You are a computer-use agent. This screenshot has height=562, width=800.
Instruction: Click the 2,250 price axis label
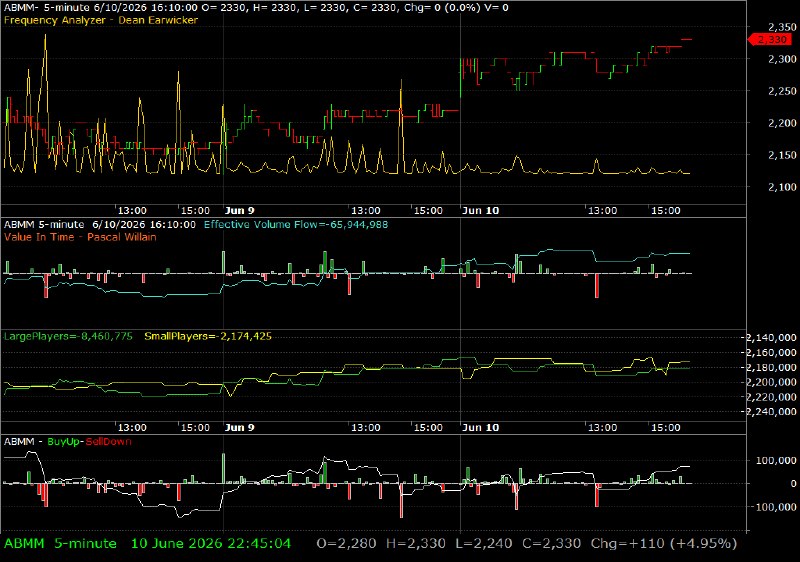[782, 91]
